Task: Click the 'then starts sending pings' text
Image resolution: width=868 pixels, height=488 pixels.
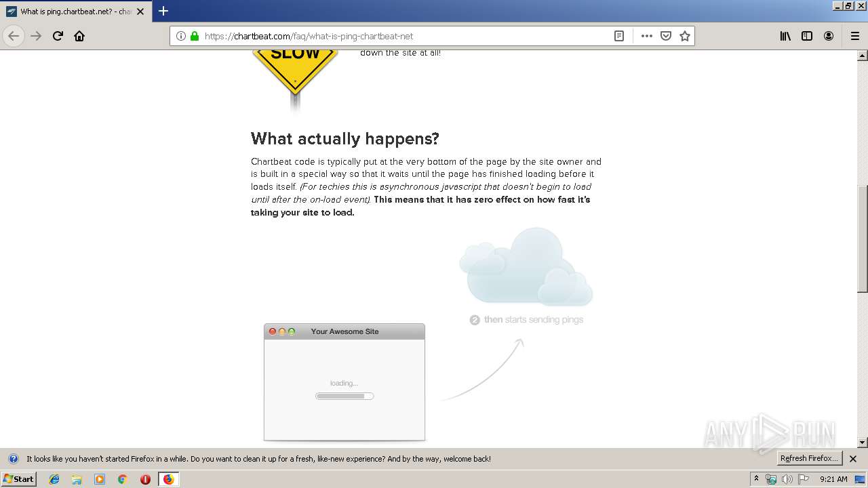Action: click(x=534, y=320)
